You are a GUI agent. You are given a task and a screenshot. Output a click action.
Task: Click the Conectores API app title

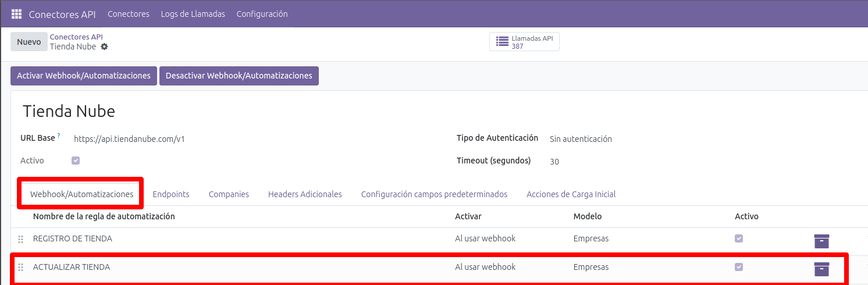click(62, 14)
